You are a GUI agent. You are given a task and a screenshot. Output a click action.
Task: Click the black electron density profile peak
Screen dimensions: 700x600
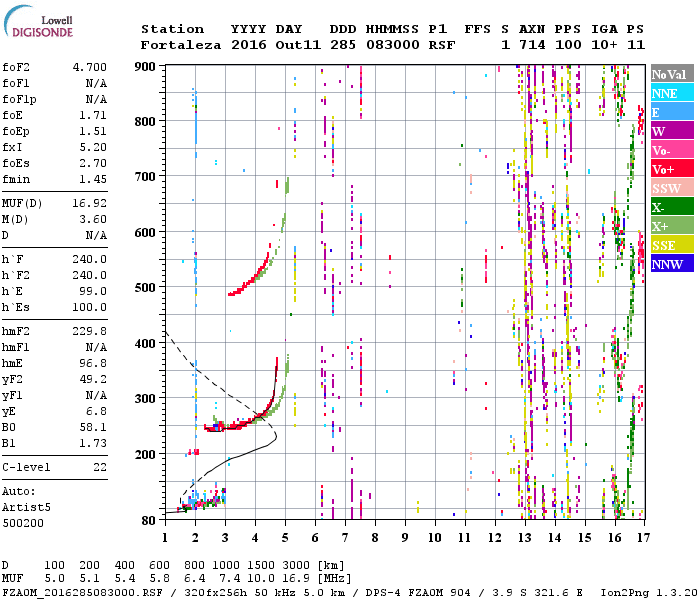(275, 435)
